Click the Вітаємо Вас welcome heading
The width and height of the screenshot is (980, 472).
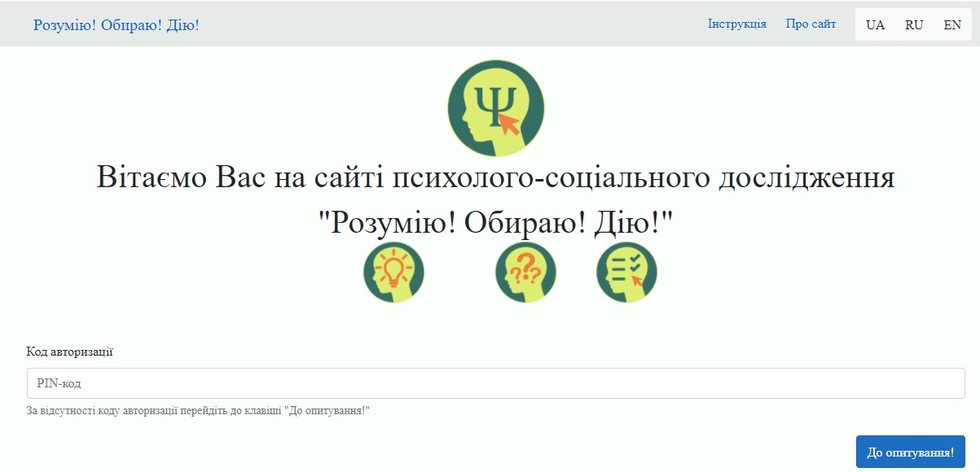coord(496,177)
